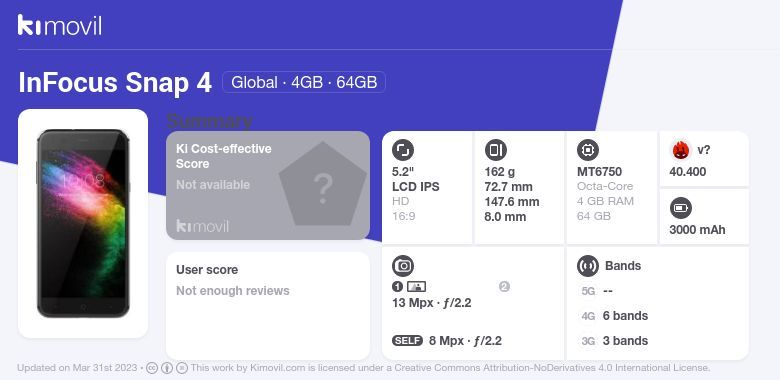Click the phone dimensions icon
The width and height of the screenshot is (780, 380).
495,150
